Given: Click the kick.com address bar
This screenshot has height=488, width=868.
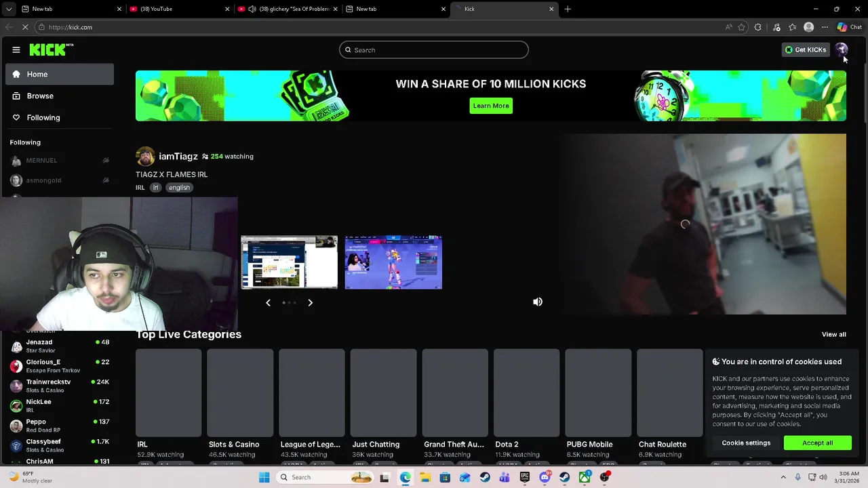Looking at the screenshot, I should pyautogui.click(x=380, y=27).
